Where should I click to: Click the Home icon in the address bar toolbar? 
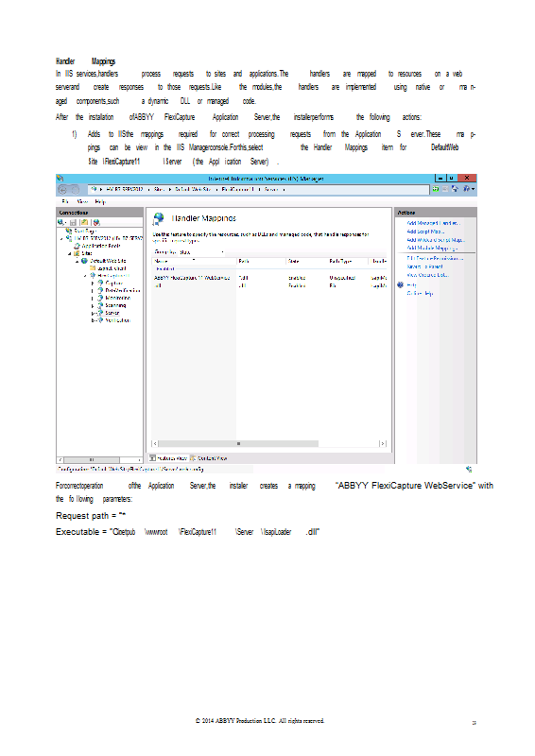coord(455,189)
